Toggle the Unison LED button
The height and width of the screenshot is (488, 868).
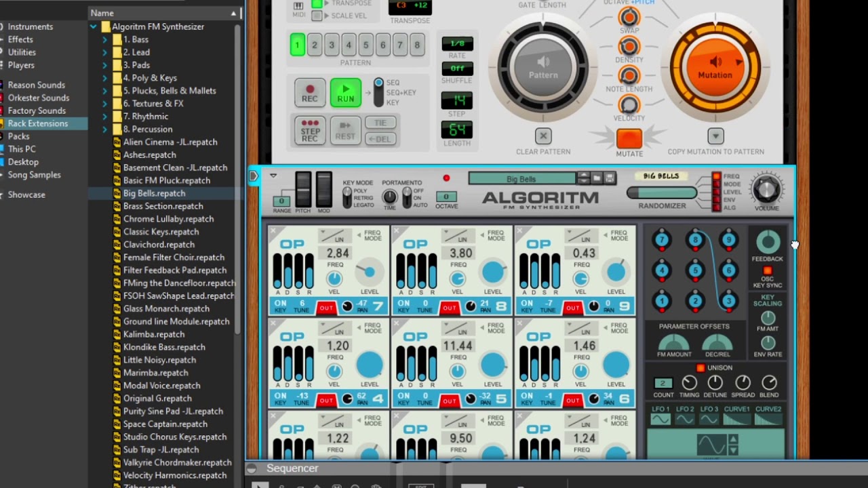701,368
